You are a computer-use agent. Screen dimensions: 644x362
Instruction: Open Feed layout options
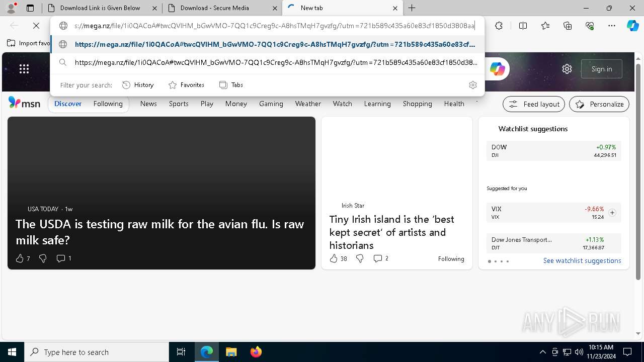pos(534,104)
